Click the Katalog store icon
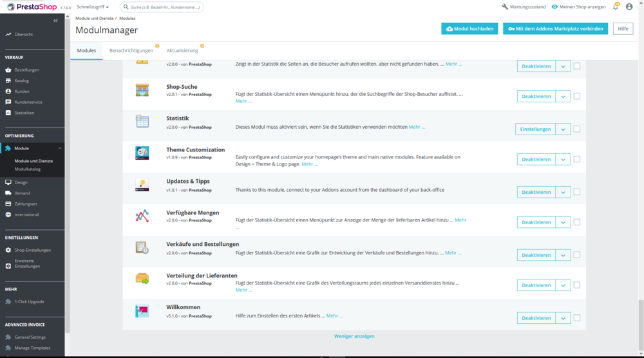 [8, 80]
